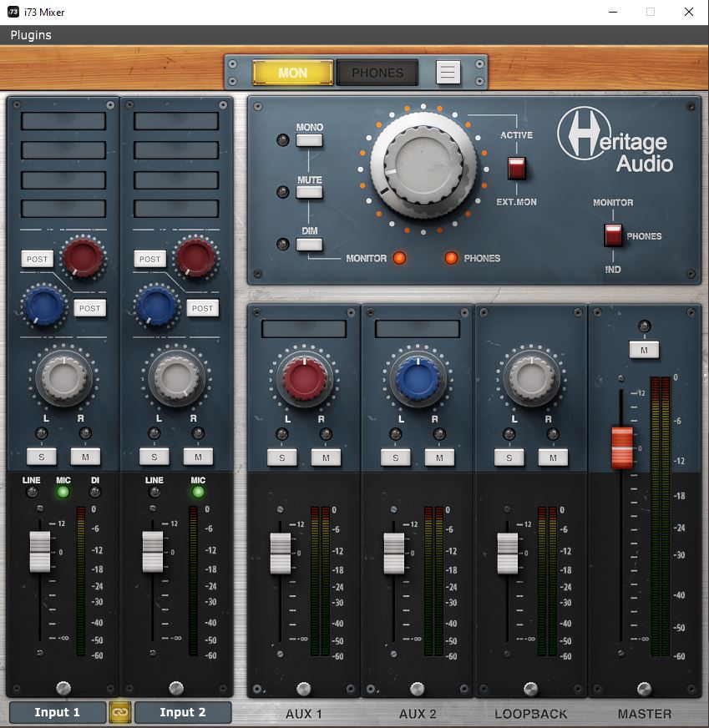Engage the MONO button in the monitor section
This screenshot has width=709, height=728.
click(x=310, y=139)
